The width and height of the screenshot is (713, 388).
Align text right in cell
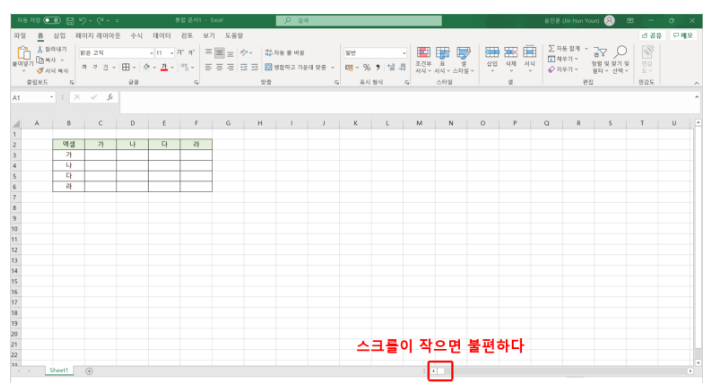[231, 67]
